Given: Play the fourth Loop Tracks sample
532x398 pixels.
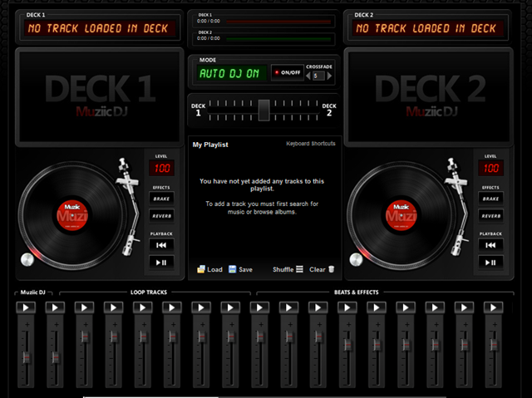Looking at the screenshot, I should pyautogui.click(x=172, y=307).
